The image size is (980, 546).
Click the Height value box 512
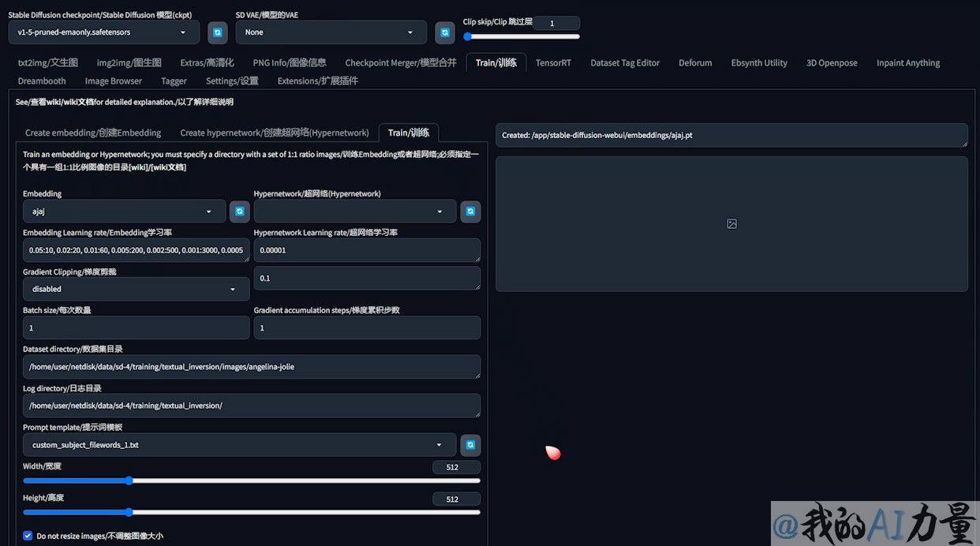pyautogui.click(x=456, y=499)
